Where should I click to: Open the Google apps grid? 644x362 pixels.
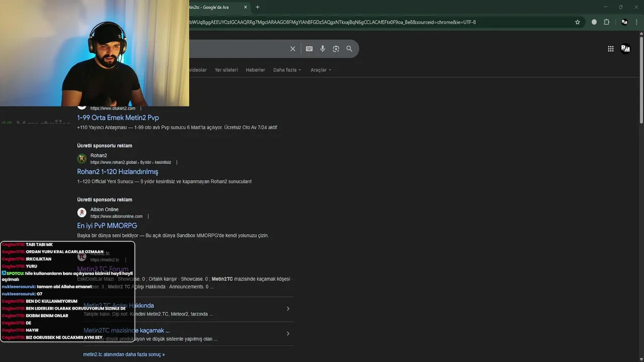pos(611,49)
